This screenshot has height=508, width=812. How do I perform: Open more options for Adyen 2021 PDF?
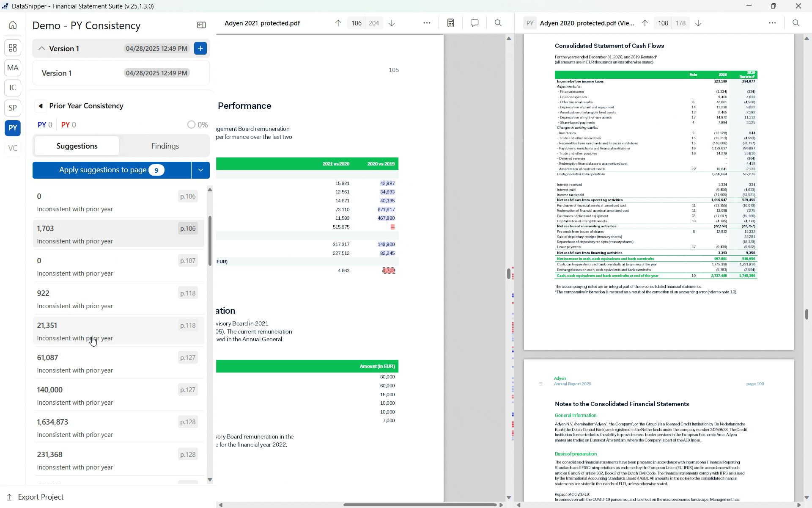[427, 23]
